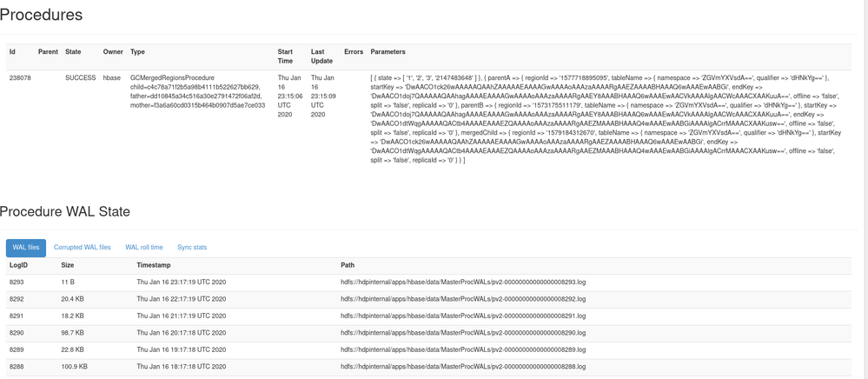This screenshot has height=379, width=868.
Task: Click the GCMergedRegionsProcedure type text
Action: (x=172, y=78)
